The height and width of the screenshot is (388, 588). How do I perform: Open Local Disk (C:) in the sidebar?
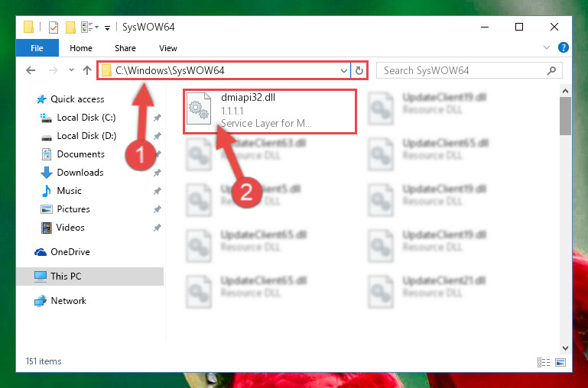pyautogui.click(x=78, y=118)
